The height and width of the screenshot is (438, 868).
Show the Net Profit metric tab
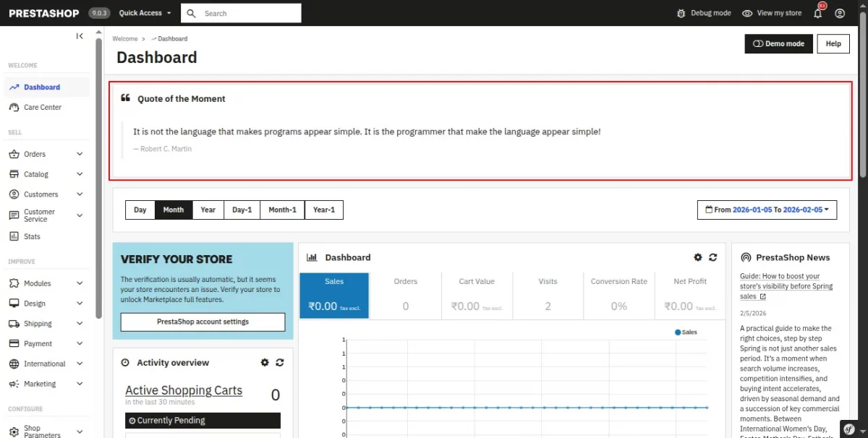point(689,295)
